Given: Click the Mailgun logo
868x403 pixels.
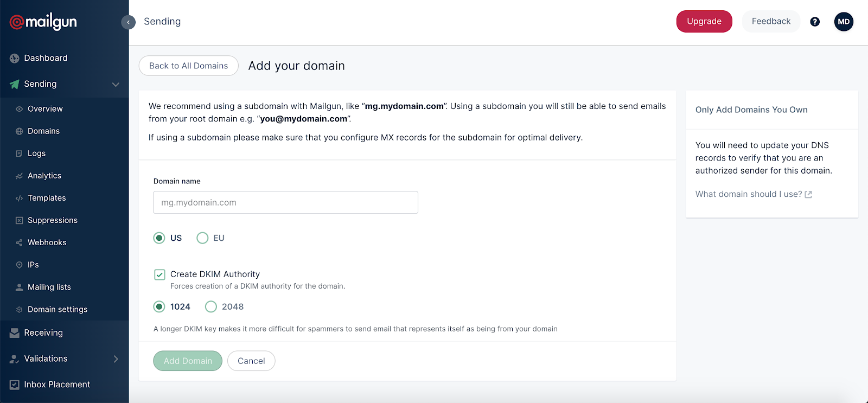Looking at the screenshot, I should [x=43, y=22].
